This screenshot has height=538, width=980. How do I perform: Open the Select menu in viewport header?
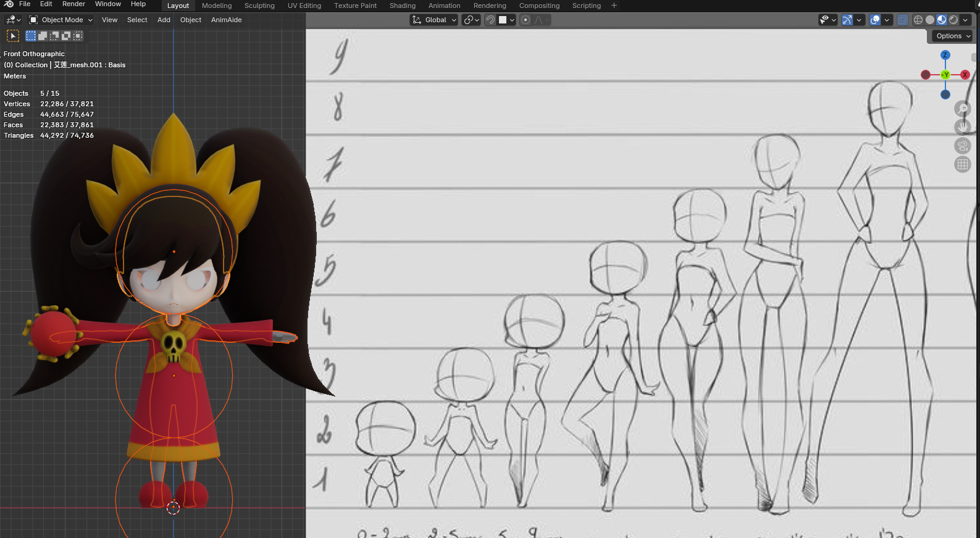click(x=137, y=20)
